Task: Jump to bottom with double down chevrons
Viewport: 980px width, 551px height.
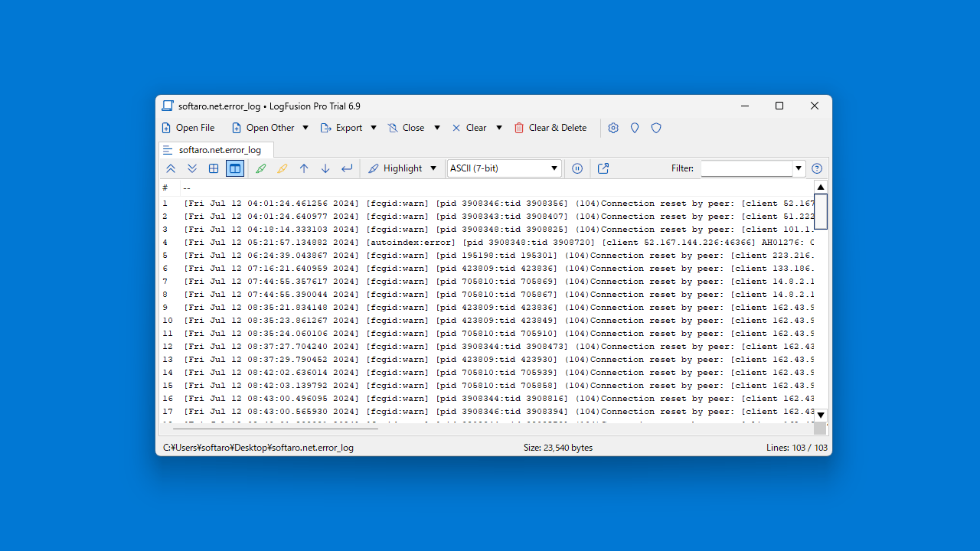Action: [192, 168]
